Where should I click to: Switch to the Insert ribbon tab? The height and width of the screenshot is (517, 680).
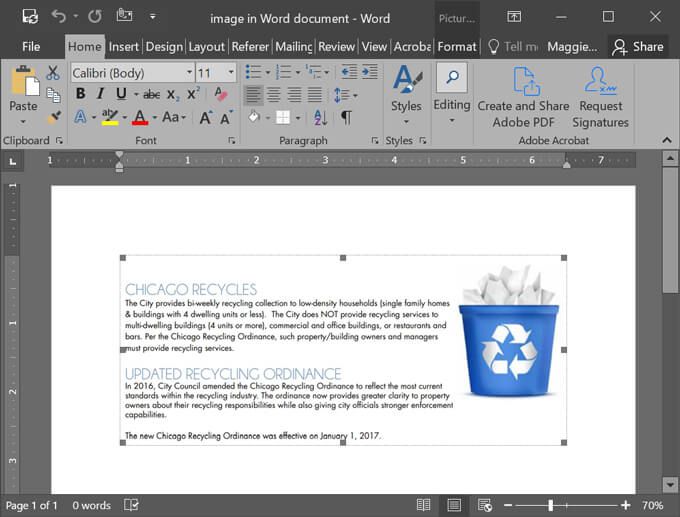124,46
